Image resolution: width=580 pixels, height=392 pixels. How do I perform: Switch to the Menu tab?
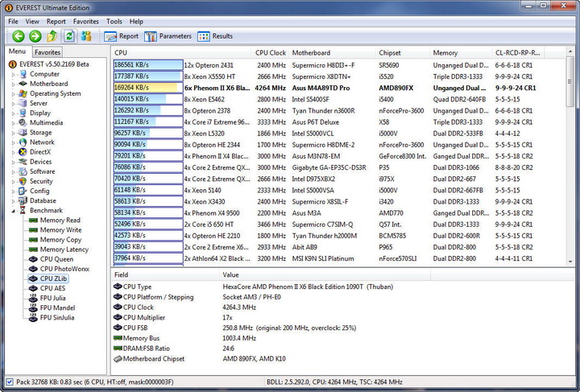click(18, 52)
